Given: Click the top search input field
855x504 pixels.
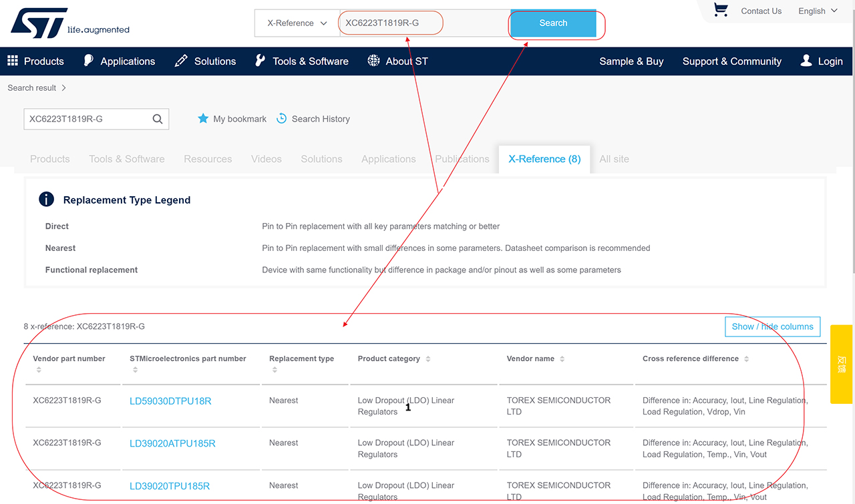Looking at the screenshot, I should [424, 23].
